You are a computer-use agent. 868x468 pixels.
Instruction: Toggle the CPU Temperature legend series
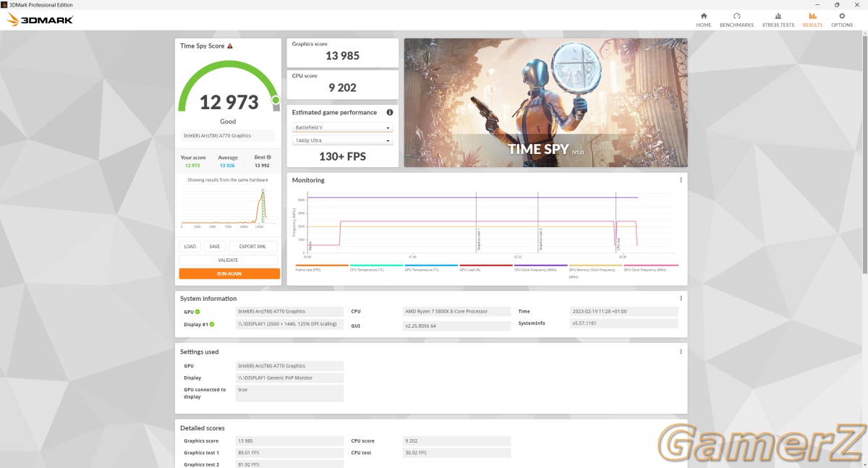tap(376, 268)
